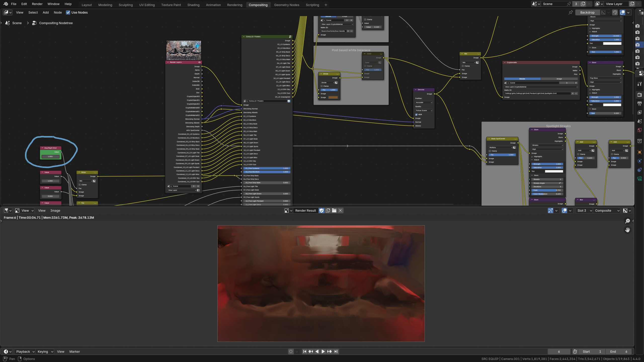The width and height of the screenshot is (644, 362).
Task: Click the auto-keying record circle button
Action: coord(291,352)
